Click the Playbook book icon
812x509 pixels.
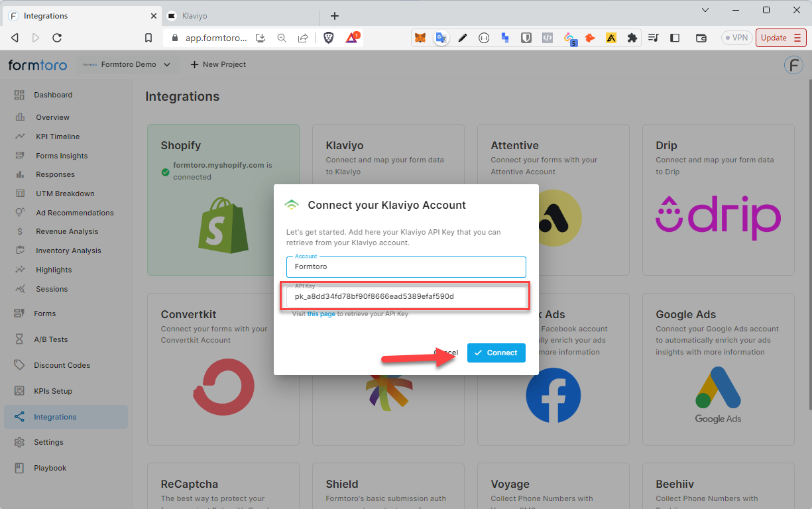point(19,468)
